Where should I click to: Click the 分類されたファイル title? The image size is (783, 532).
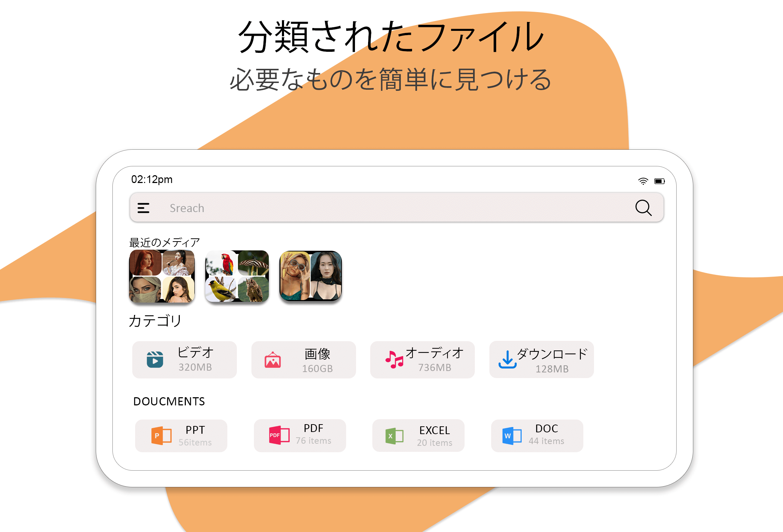(391, 37)
